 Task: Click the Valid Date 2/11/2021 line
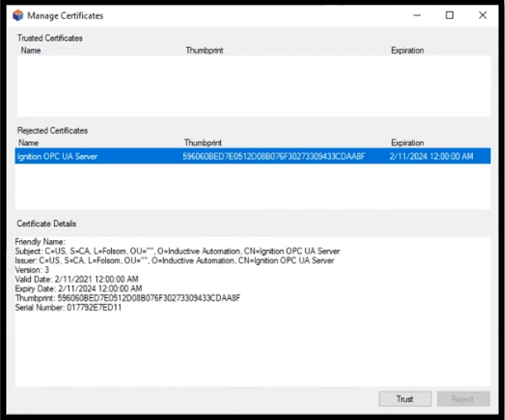point(76,279)
